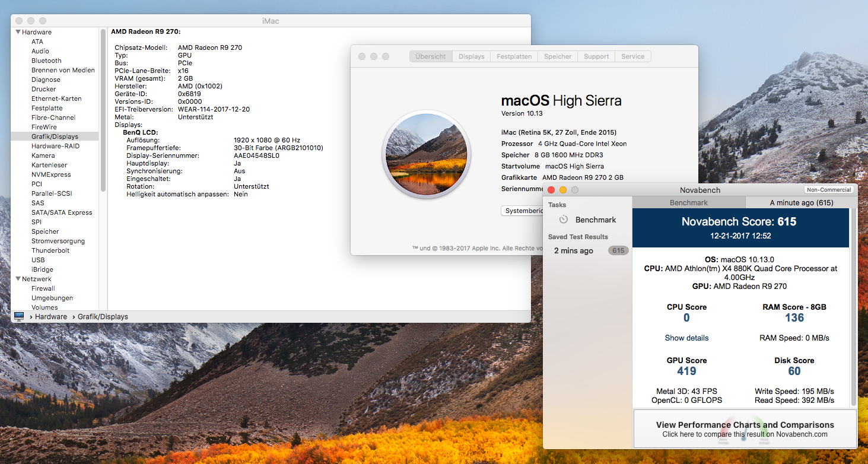Click the 'AMD Radeon R9 270:' heading
Screen dimensions: 868x464
[146, 31]
